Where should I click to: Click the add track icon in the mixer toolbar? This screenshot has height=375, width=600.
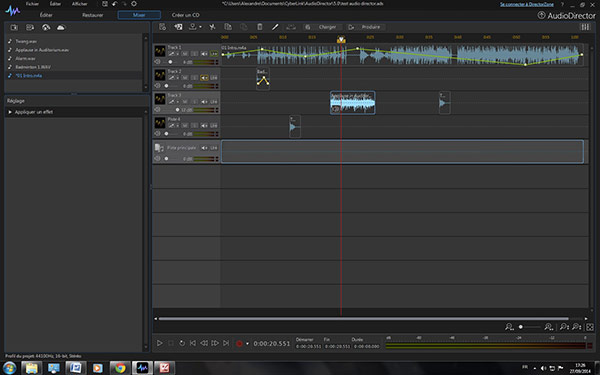pos(162,27)
